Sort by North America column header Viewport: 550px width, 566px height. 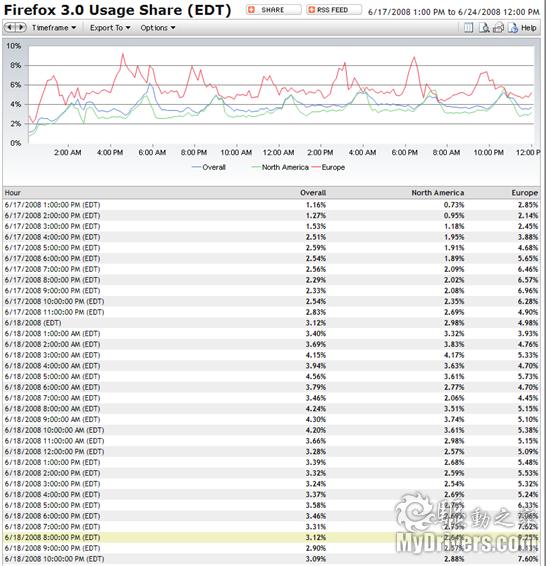point(438,193)
